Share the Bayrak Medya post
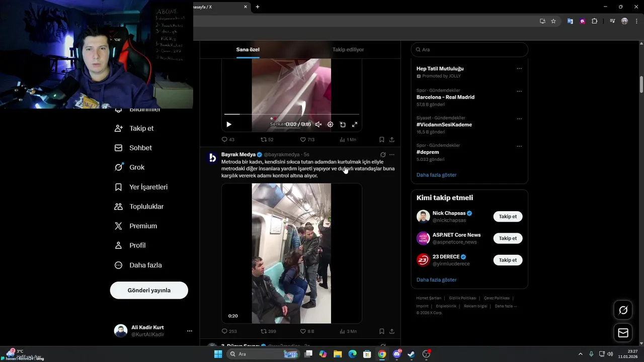Screen dimensions: 644x362 392,331
